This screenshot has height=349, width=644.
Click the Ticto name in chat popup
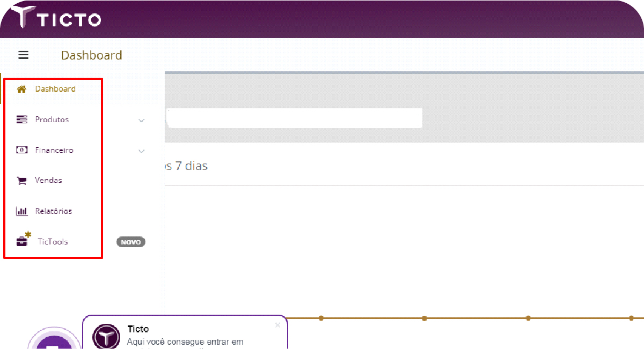point(138,329)
